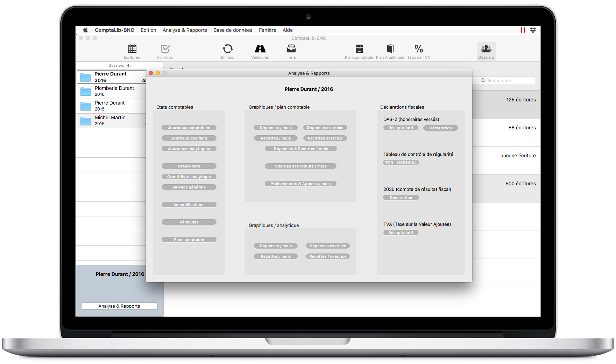
Task: Click Michel Martin 2015 folder icon
Action: point(86,121)
